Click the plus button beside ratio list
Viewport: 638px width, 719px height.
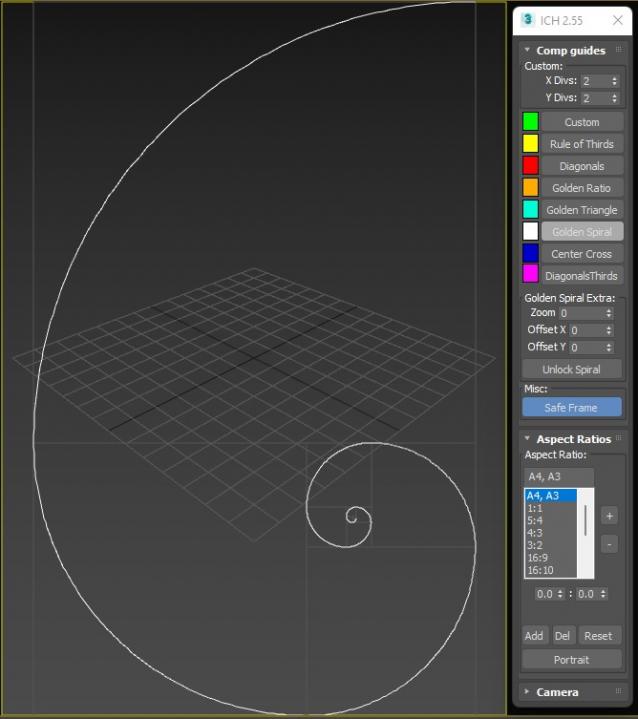[x=609, y=516]
